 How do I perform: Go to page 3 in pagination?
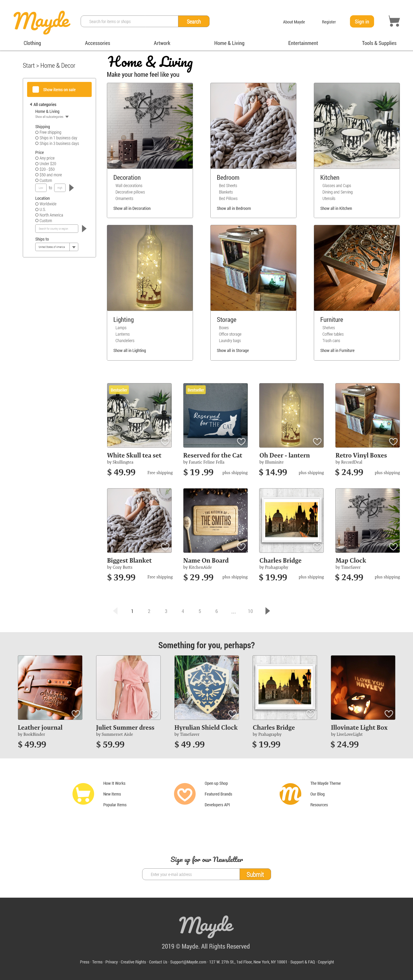coord(166,611)
